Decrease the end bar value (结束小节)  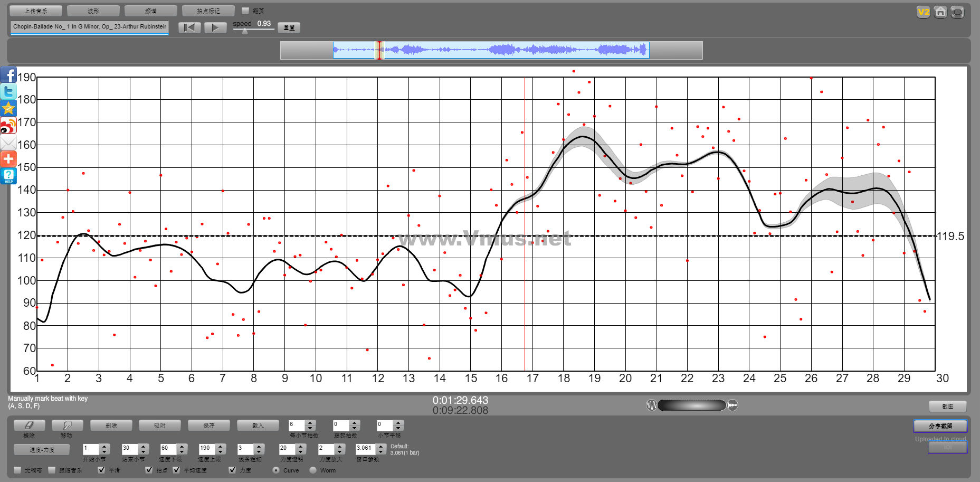point(144,452)
